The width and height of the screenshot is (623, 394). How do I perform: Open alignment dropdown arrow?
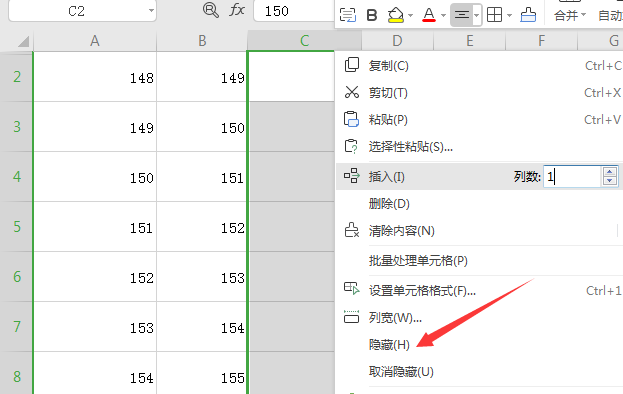tap(476, 16)
